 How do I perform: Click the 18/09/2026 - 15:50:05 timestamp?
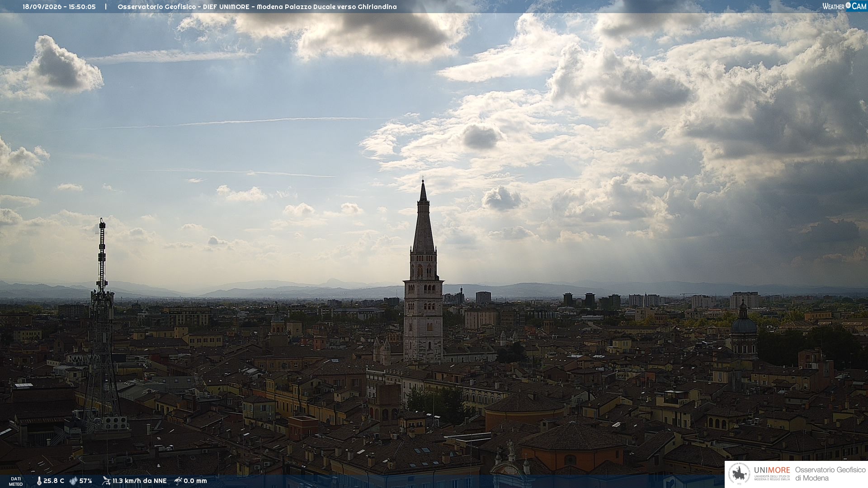[x=59, y=7]
